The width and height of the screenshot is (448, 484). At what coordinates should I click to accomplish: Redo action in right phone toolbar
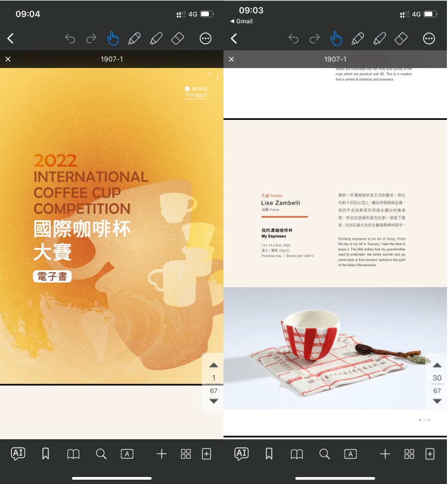[315, 39]
